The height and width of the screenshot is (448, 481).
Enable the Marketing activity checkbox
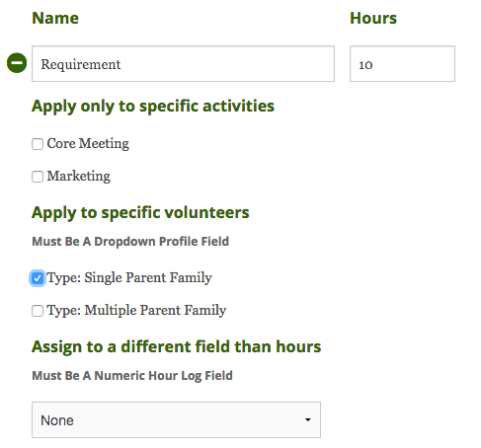38,177
